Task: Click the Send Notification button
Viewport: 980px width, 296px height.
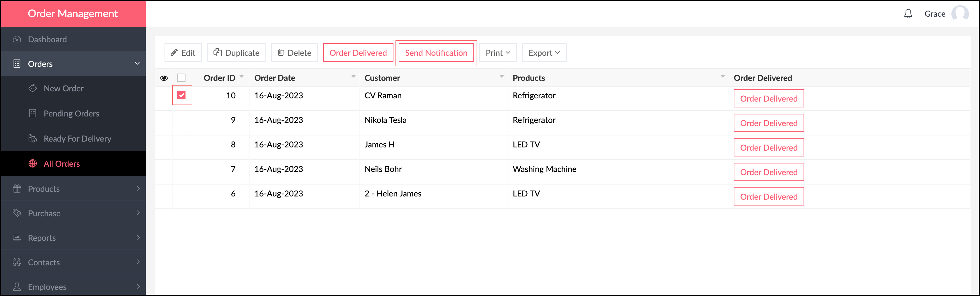Action: [436, 53]
